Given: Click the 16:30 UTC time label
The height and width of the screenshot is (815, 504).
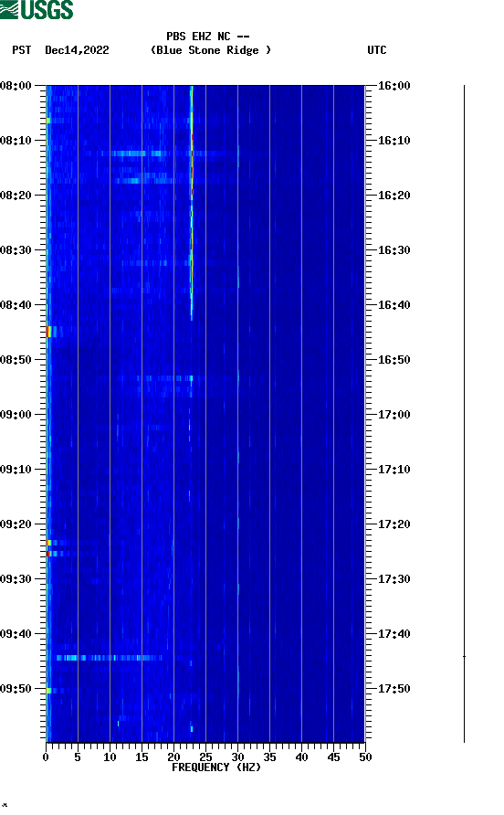Looking at the screenshot, I should (394, 250).
